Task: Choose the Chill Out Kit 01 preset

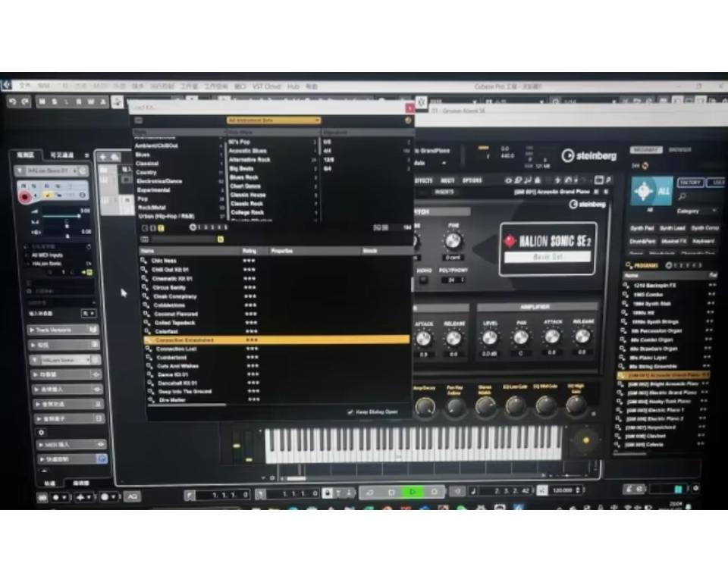Action: pos(171,270)
